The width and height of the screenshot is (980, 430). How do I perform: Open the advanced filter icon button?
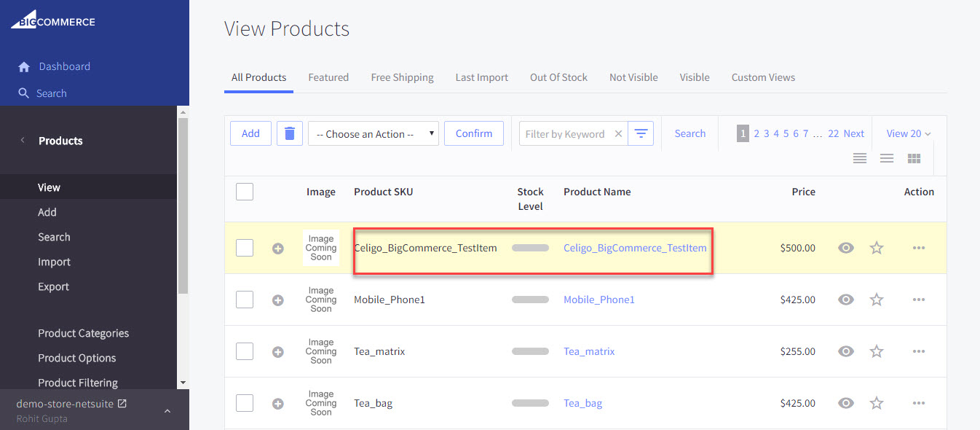641,133
